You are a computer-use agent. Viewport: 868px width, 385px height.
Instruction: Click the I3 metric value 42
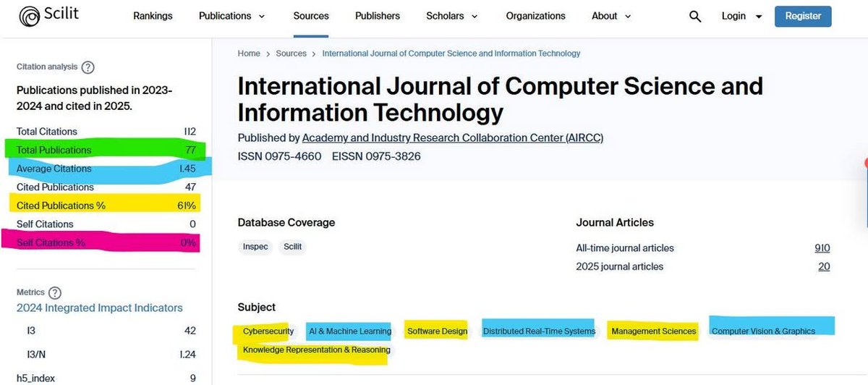click(x=190, y=331)
